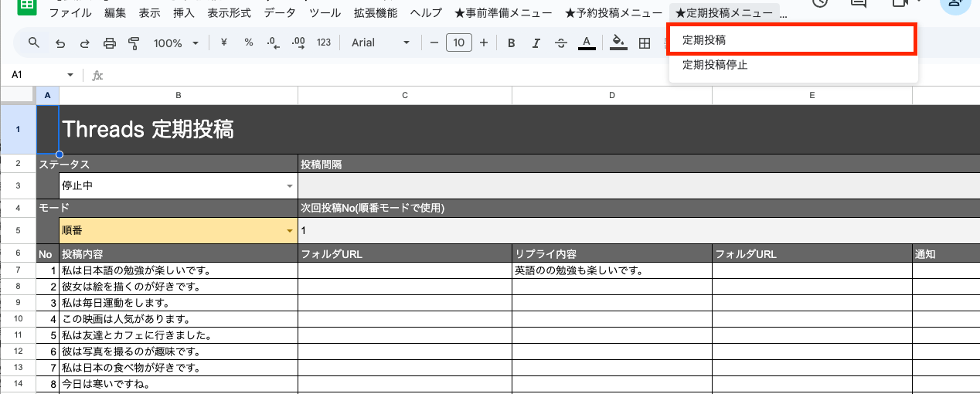Open the ファイル menu
Image resolution: width=980 pixels, height=394 pixels.
coord(70,13)
